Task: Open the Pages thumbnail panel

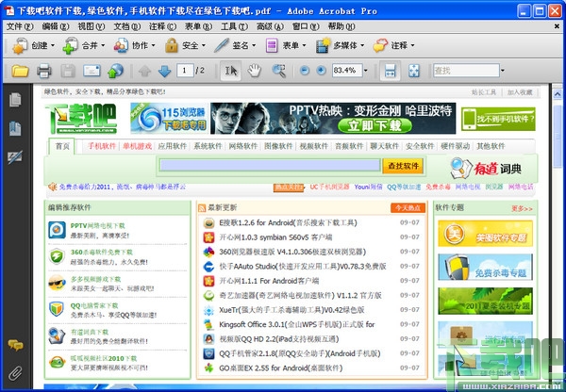Action: 15,100
